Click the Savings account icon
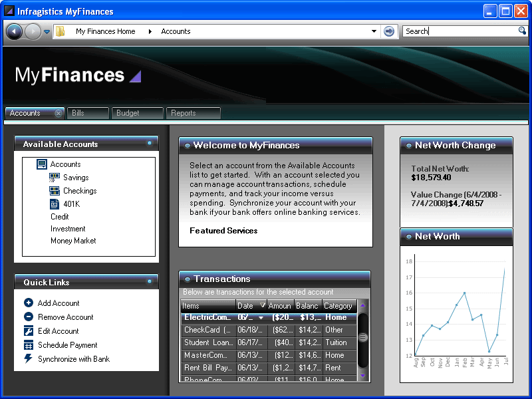The image size is (532, 399). pyautogui.click(x=55, y=178)
